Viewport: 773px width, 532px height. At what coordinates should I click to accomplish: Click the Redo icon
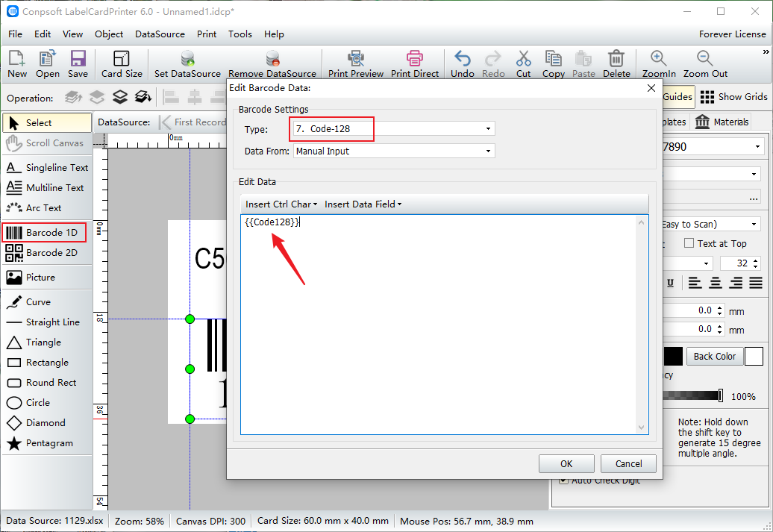(x=493, y=64)
